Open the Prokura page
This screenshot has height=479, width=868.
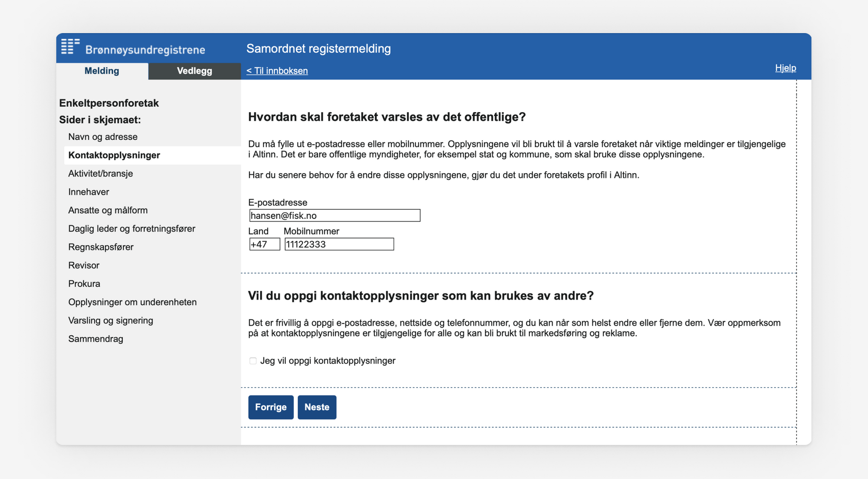click(x=85, y=284)
